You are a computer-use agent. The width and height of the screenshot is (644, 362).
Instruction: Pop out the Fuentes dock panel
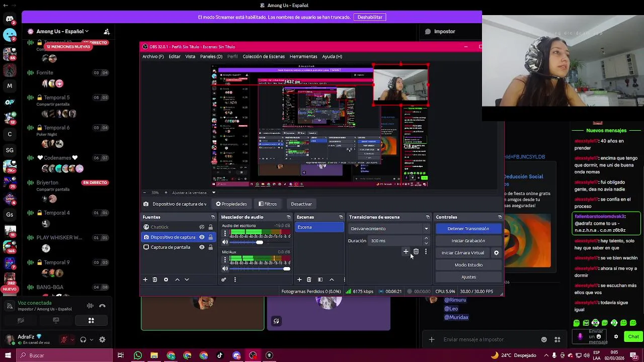point(213,217)
